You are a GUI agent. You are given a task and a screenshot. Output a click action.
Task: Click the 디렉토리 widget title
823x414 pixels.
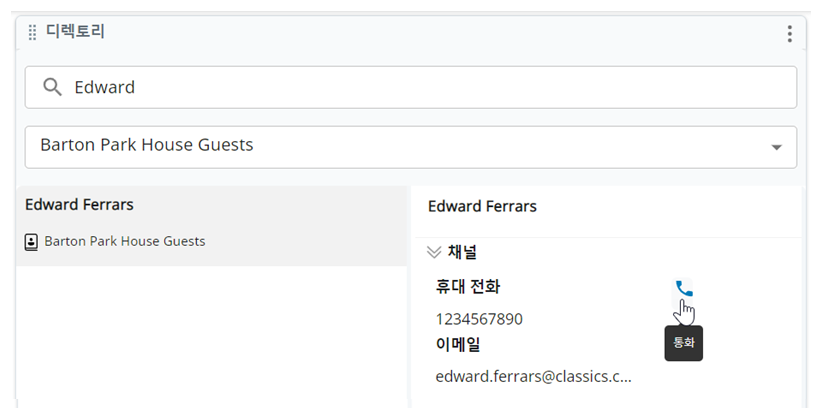click(x=75, y=31)
